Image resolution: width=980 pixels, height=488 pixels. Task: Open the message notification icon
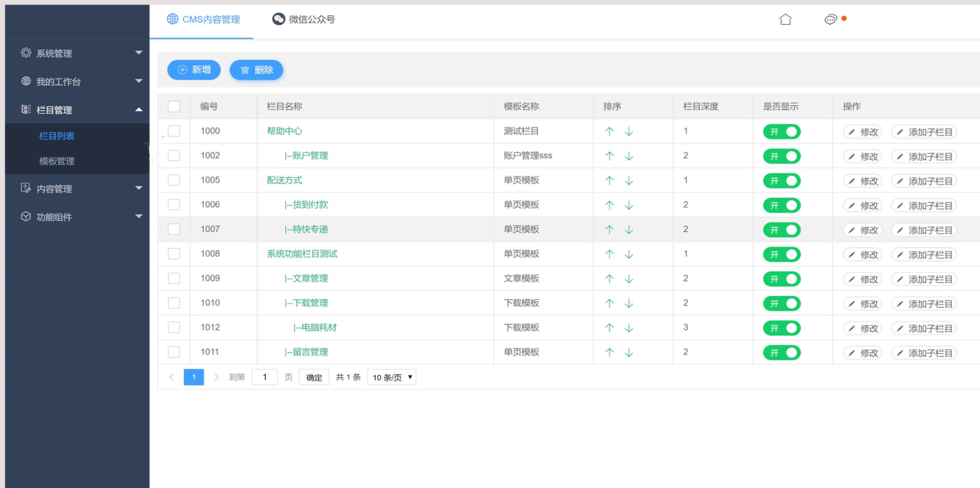click(x=830, y=20)
